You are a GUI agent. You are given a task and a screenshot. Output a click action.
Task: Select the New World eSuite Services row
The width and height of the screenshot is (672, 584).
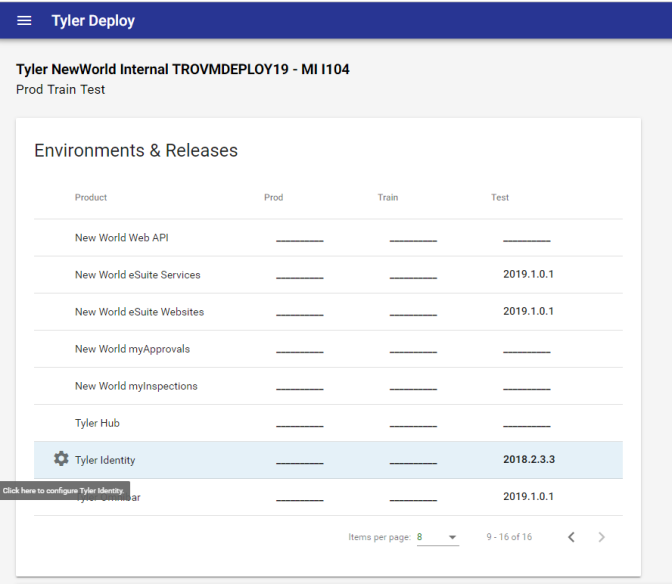tap(328, 275)
